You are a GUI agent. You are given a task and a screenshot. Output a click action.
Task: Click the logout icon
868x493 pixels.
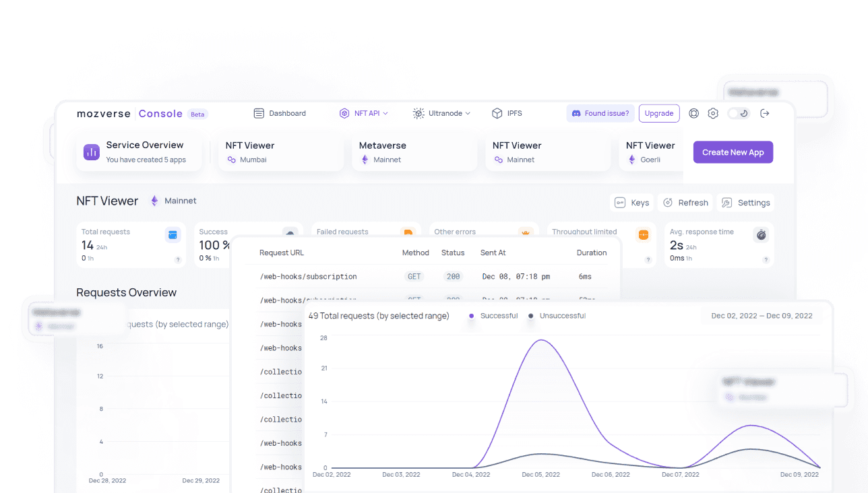(764, 113)
